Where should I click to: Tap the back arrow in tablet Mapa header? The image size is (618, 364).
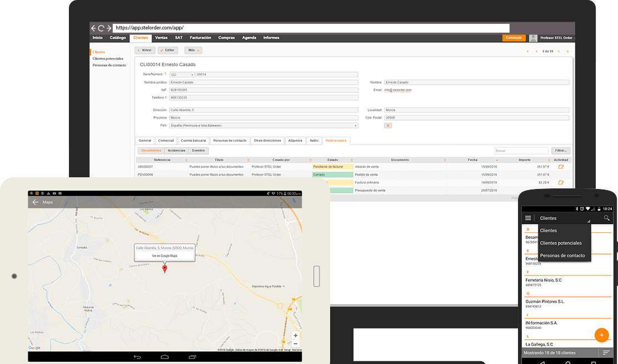pyautogui.click(x=36, y=202)
